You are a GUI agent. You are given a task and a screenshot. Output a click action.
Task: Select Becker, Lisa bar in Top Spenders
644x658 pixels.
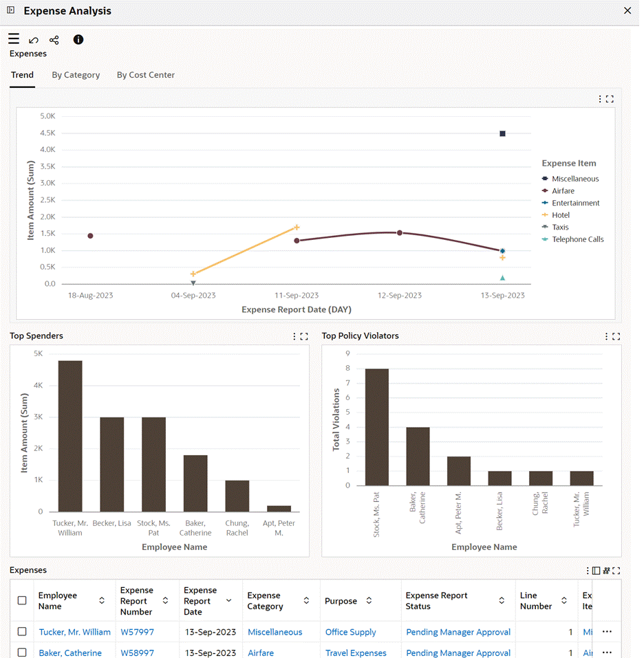(111, 465)
